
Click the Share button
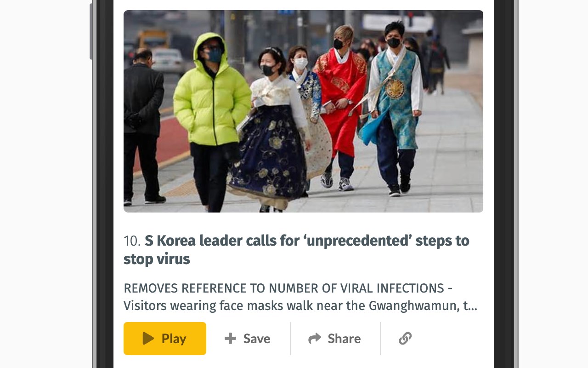335,339
